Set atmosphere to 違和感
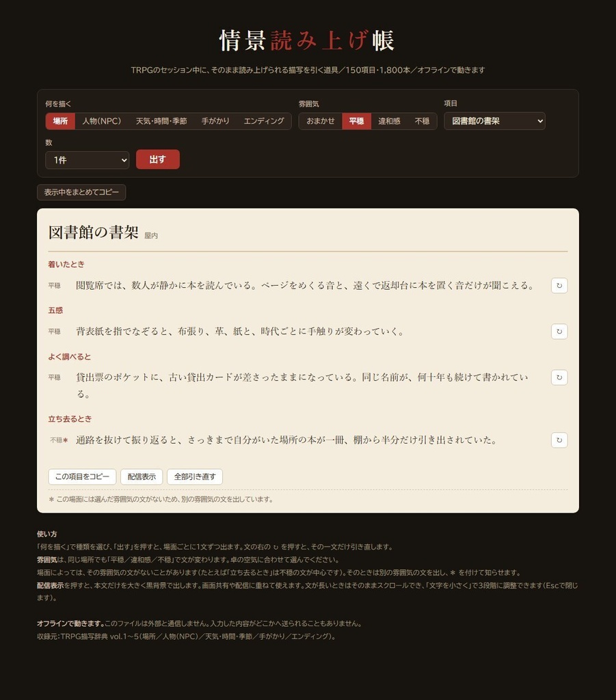The height and width of the screenshot is (700, 616). coord(389,121)
